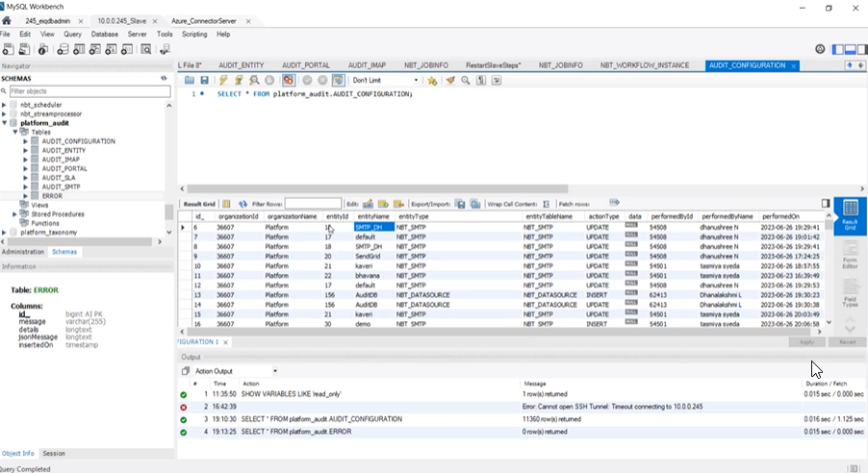Click the Filter objects search field

click(89, 91)
